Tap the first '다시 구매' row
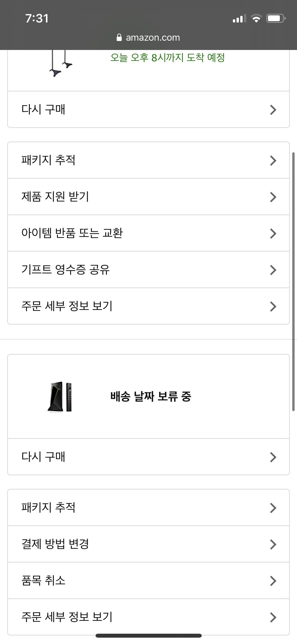The width and height of the screenshot is (297, 644). coord(148,109)
